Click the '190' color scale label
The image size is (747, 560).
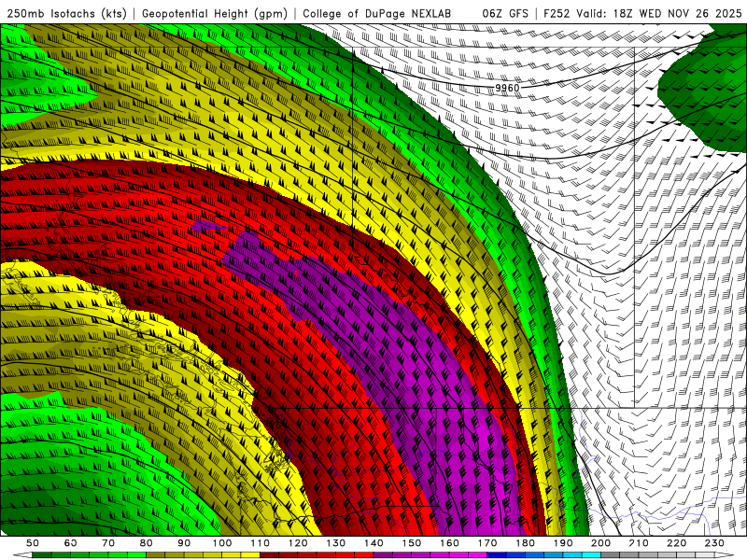(563, 543)
